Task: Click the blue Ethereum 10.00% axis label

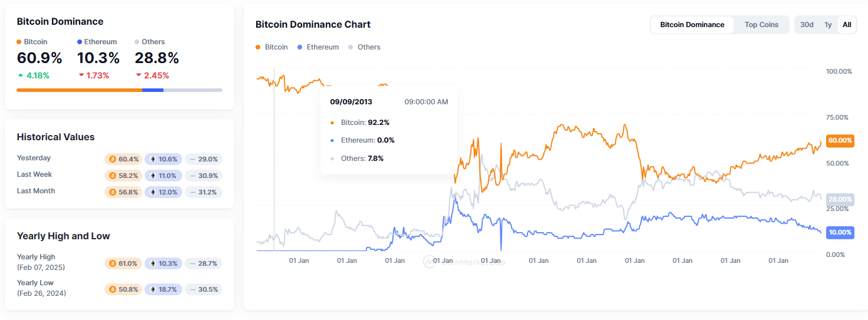Action: point(840,232)
